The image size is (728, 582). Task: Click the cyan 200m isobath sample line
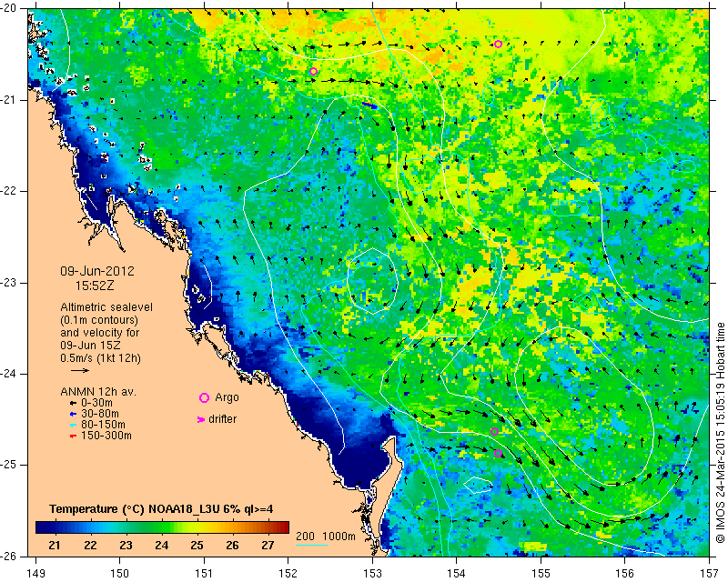tap(312, 545)
